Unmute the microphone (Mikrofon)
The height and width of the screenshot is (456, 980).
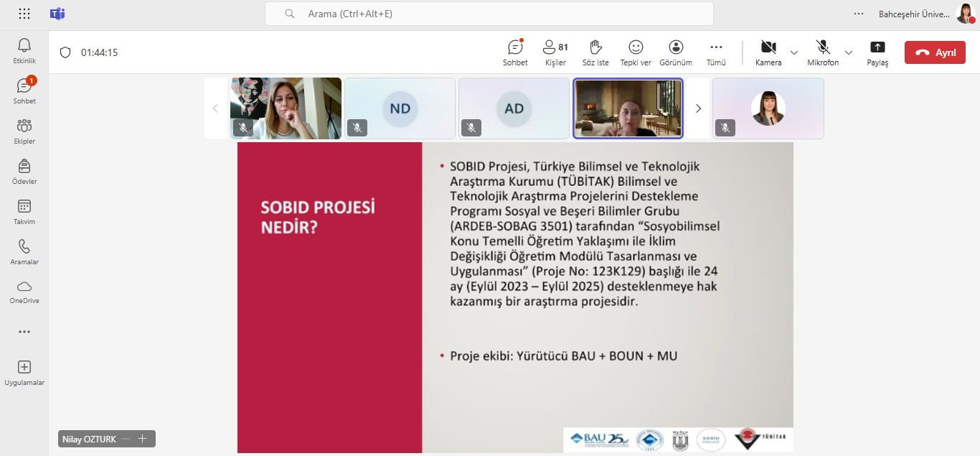pos(822,52)
